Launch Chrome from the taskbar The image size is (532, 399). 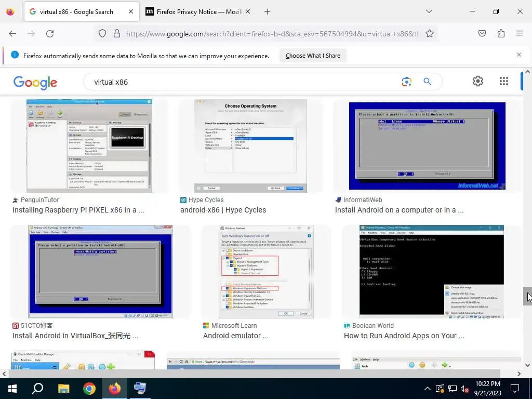[x=89, y=389]
